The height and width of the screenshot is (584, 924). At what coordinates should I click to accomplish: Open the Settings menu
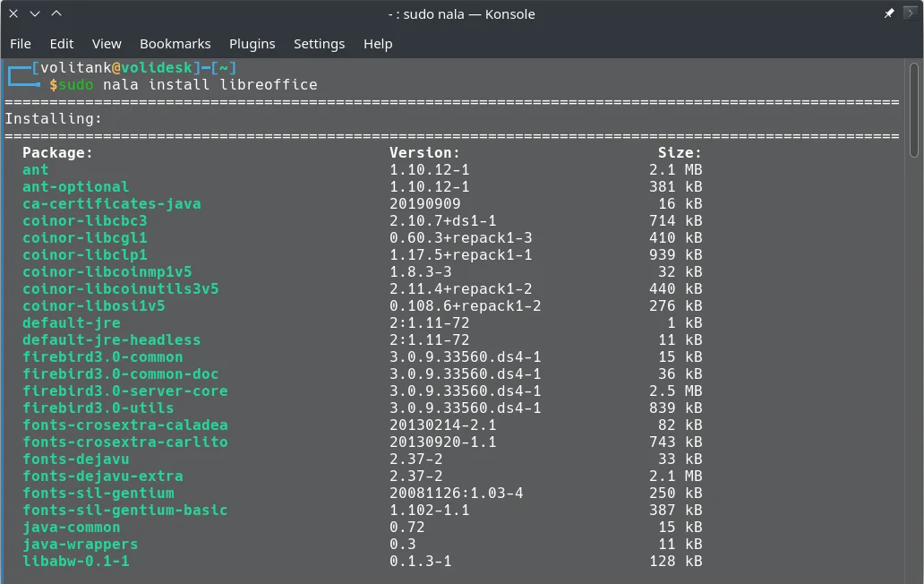tap(320, 44)
